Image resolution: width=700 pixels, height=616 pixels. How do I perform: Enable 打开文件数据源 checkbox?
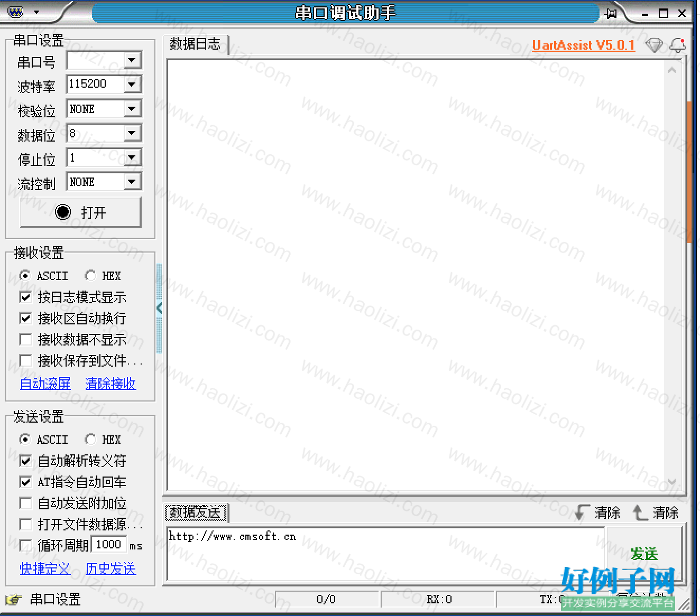25,524
